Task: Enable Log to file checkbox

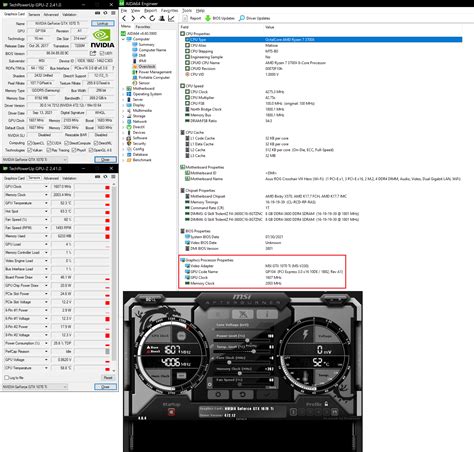Action: click(x=6, y=378)
